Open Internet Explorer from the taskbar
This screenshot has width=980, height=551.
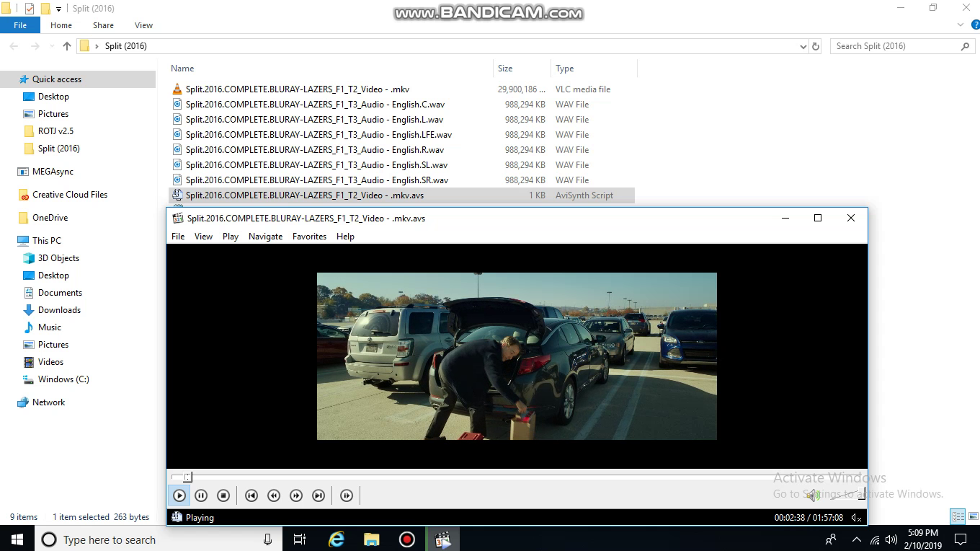337,539
